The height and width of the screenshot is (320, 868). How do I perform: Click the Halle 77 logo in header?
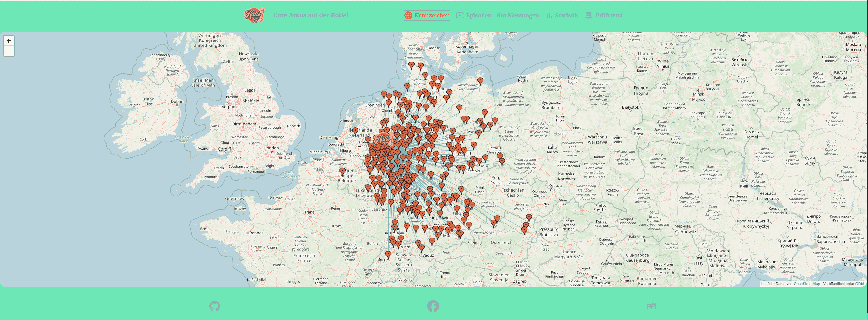(x=254, y=15)
